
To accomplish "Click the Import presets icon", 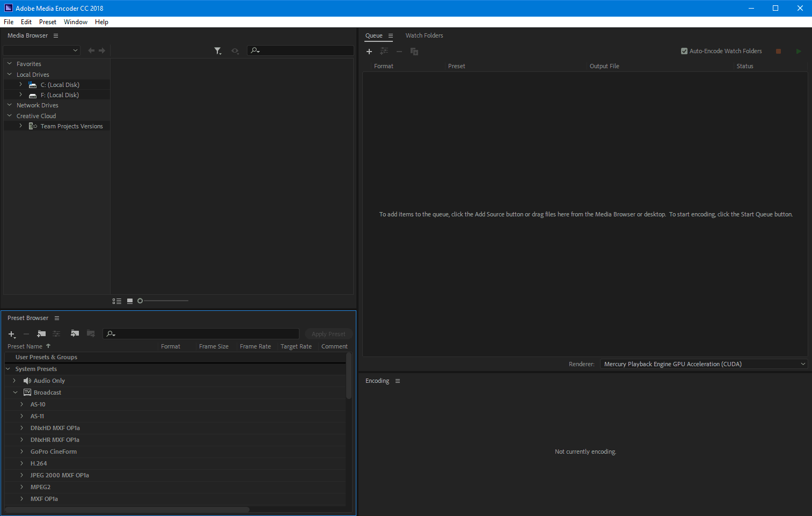I will pos(75,333).
